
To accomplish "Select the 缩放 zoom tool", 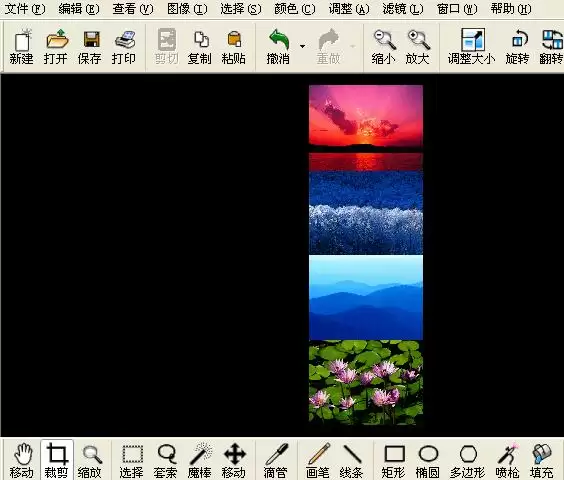I will 90,461.
